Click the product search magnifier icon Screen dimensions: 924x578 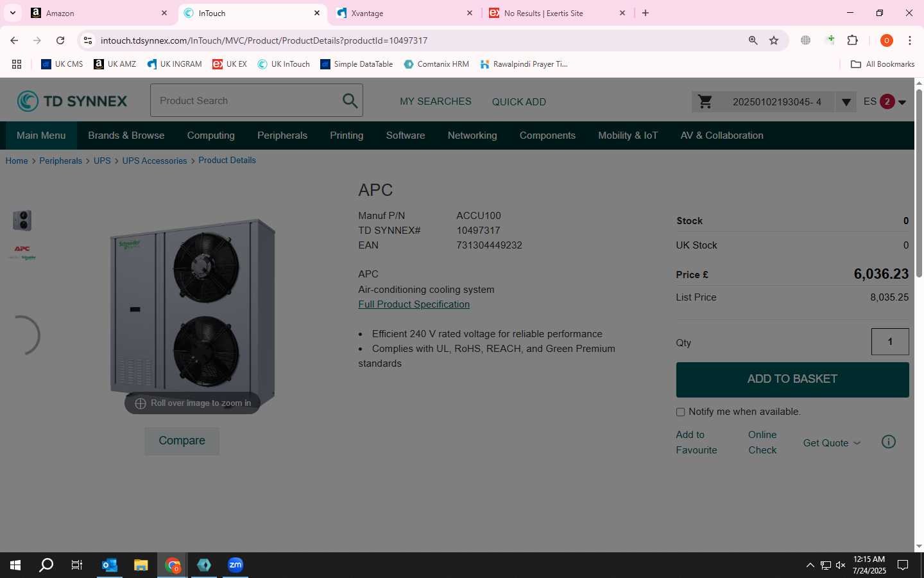coord(350,101)
